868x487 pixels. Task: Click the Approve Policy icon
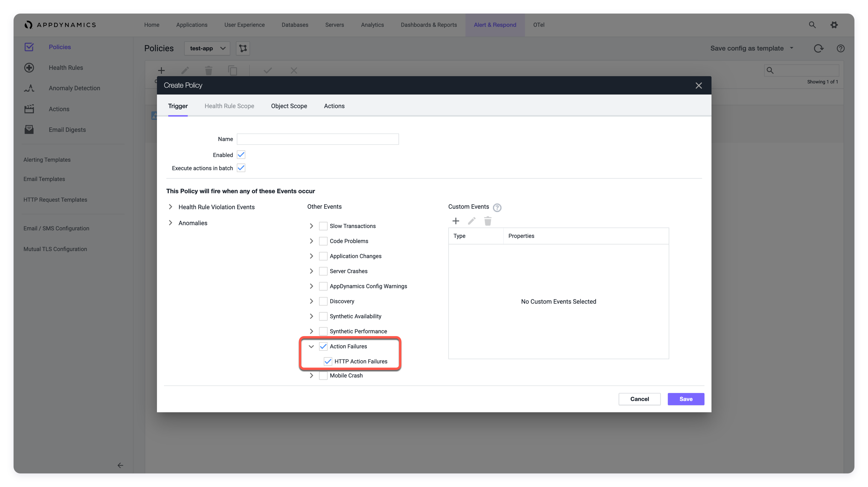coord(268,70)
